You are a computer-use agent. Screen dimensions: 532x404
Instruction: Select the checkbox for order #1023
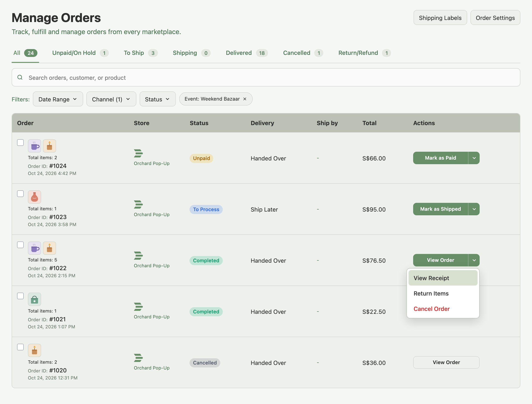(20, 194)
